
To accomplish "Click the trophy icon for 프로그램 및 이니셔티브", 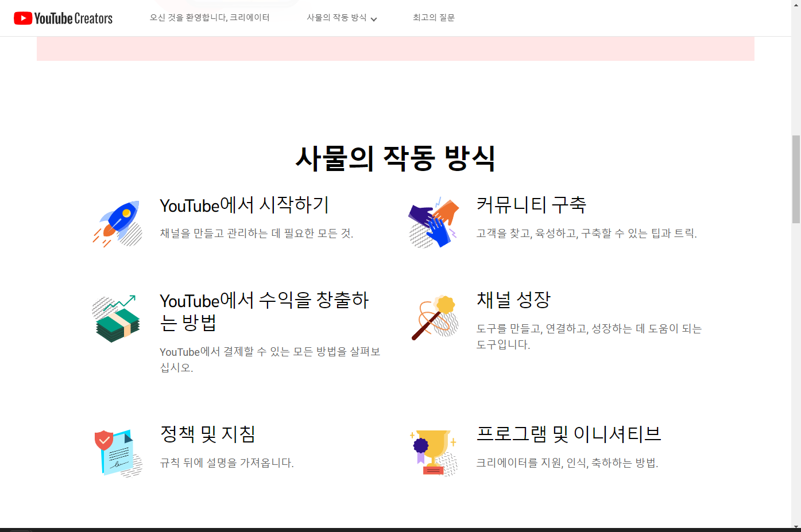I will [434, 453].
